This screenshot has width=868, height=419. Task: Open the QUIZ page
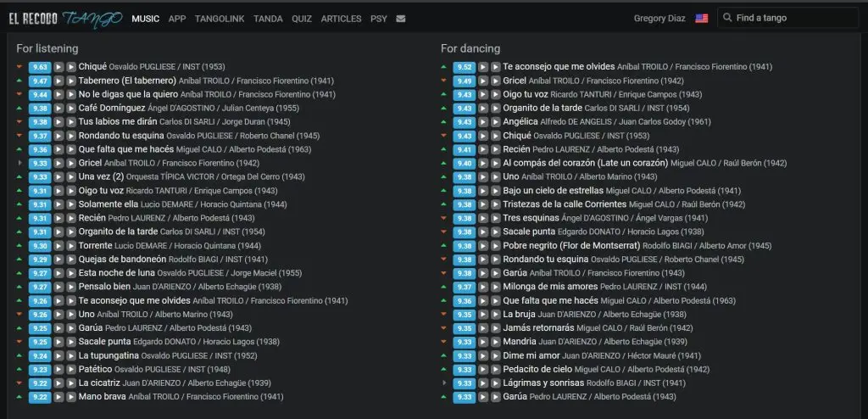pos(302,19)
